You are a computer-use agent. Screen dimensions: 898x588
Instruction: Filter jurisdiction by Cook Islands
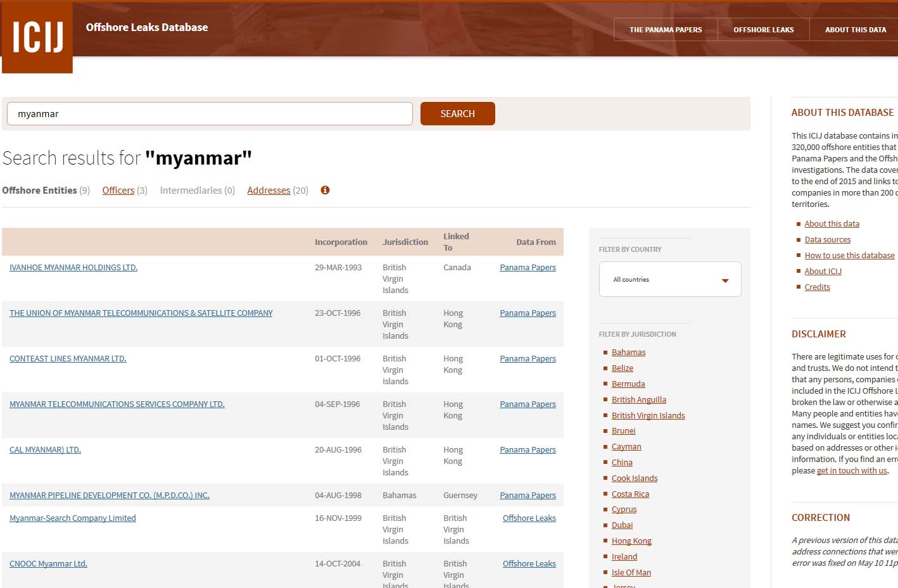[635, 479]
